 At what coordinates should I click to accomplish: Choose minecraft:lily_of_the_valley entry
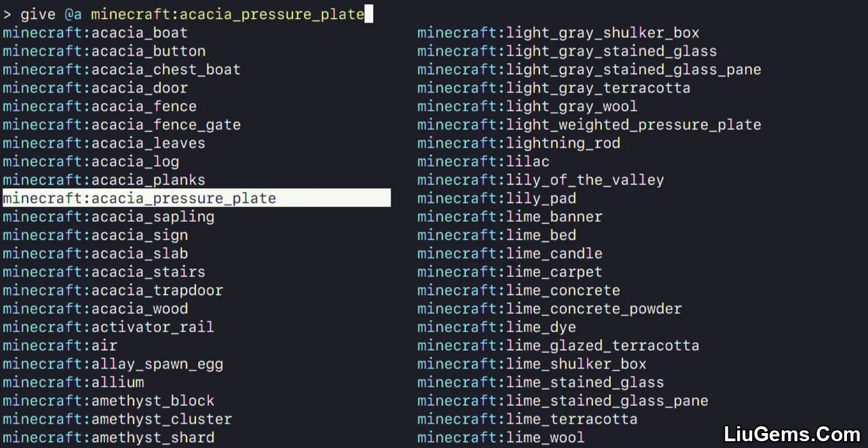540,180
